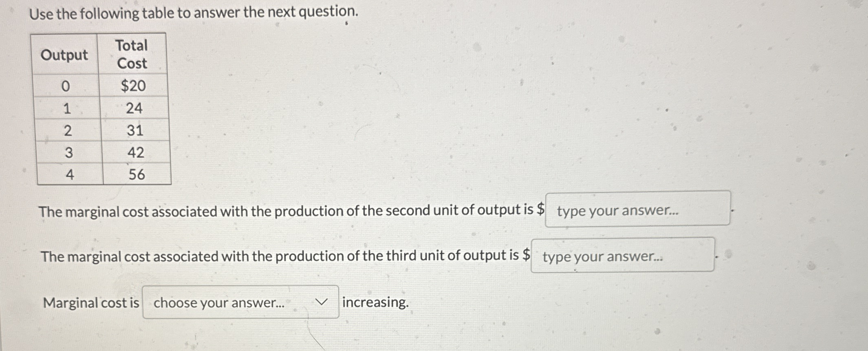The width and height of the screenshot is (868, 351).
Task: Click the 'Marginal cost is' sentence text
Action: point(90,302)
